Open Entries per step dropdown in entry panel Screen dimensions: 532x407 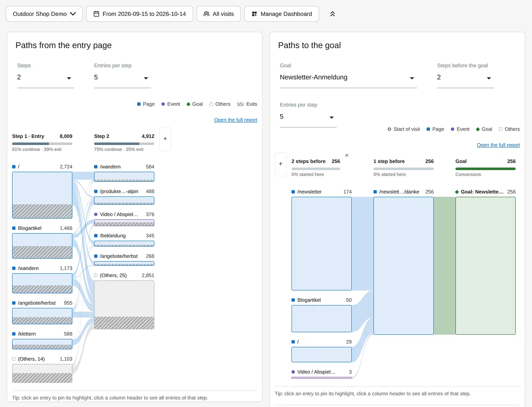point(123,78)
